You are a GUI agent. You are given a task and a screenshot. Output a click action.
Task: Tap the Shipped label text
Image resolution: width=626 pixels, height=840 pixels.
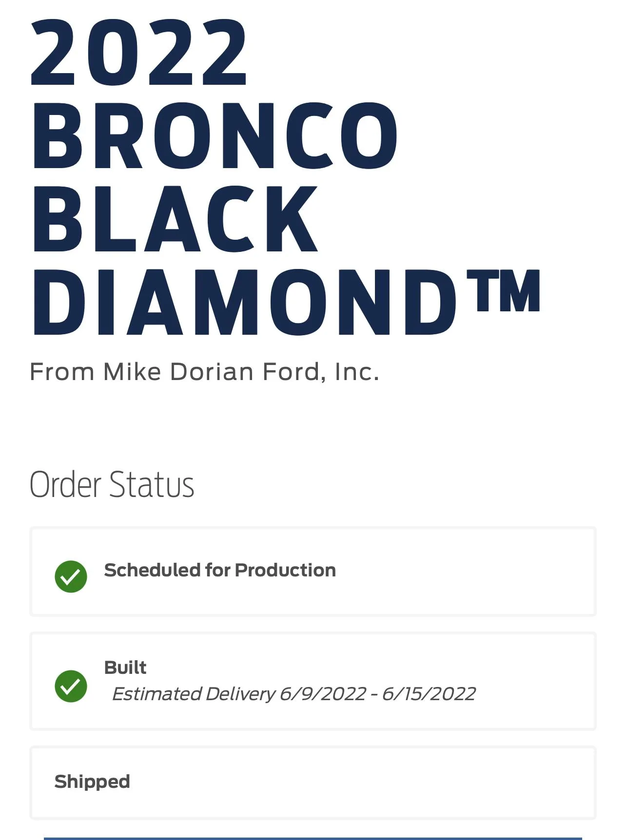[92, 782]
